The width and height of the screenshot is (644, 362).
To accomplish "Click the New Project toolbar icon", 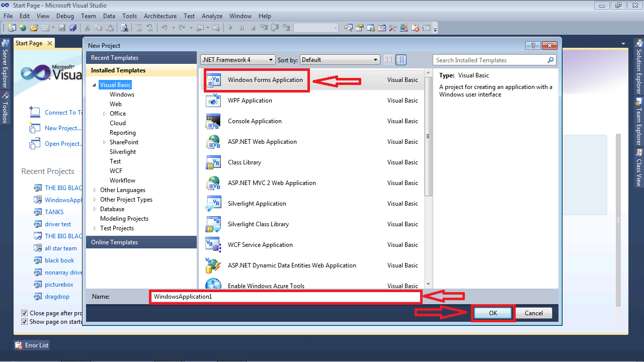I will point(12,28).
